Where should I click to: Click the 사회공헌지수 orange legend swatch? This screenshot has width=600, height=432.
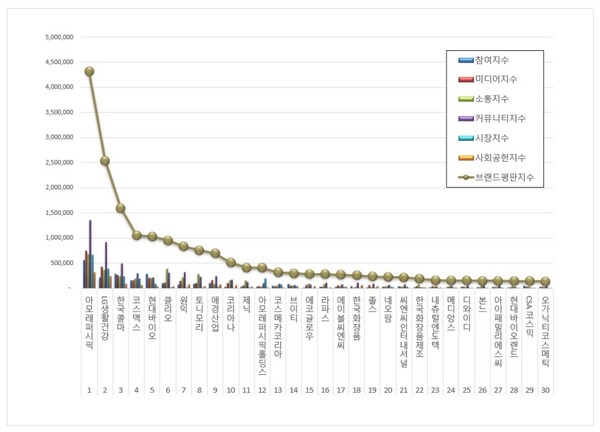[x=466, y=158]
